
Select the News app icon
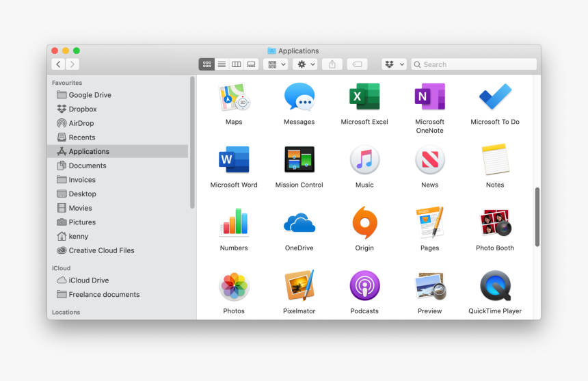(430, 160)
